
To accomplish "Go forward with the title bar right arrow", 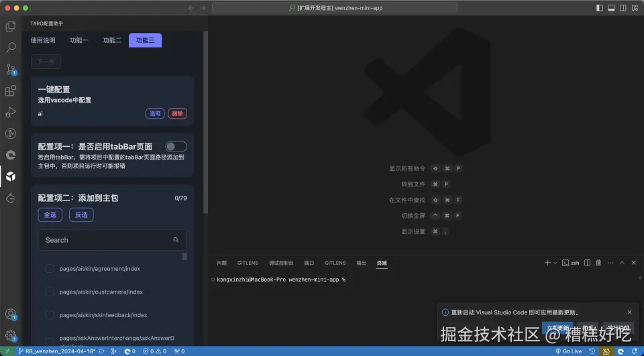I will (203, 8).
